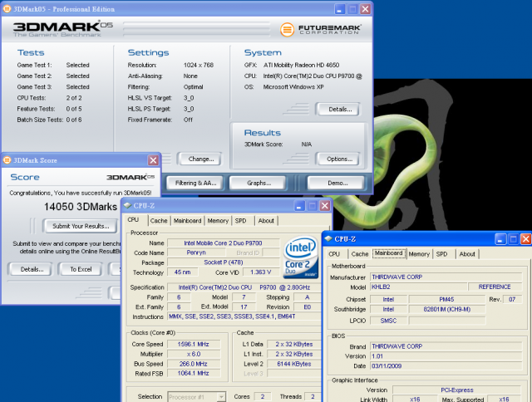
Task: Click the Microsoft Windows XP OS text
Action: [x=293, y=86]
